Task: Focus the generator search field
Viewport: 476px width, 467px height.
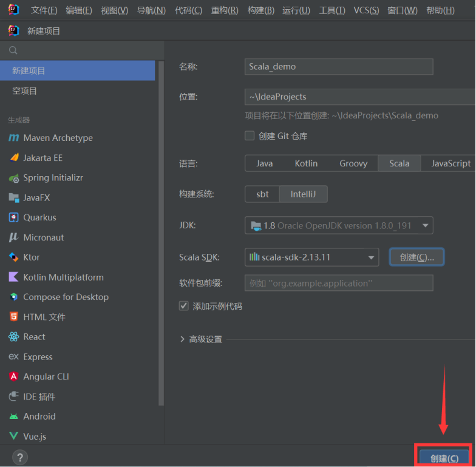Action: point(83,50)
